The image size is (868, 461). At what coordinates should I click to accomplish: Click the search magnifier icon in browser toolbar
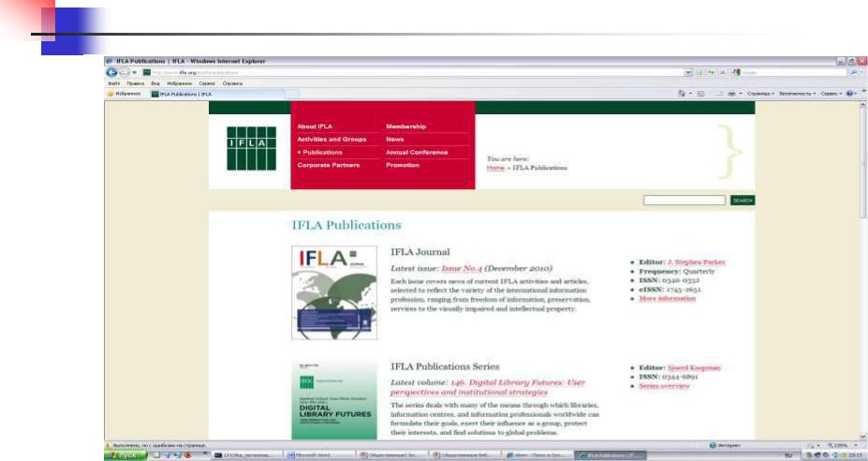[x=854, y=72]
